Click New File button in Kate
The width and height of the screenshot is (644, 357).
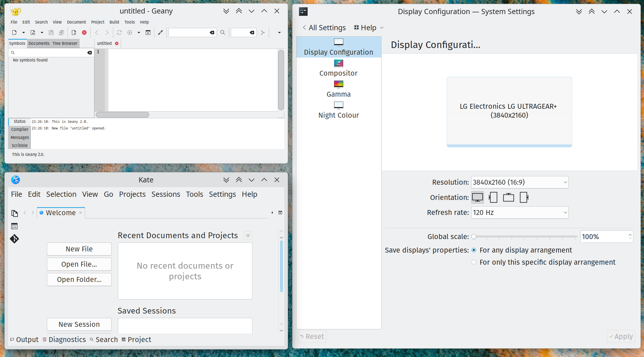(x=79, y=249)
